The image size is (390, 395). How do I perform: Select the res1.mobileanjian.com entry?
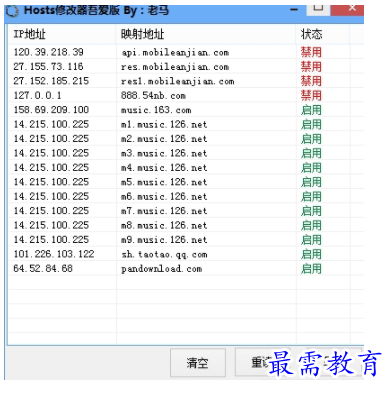178,81
